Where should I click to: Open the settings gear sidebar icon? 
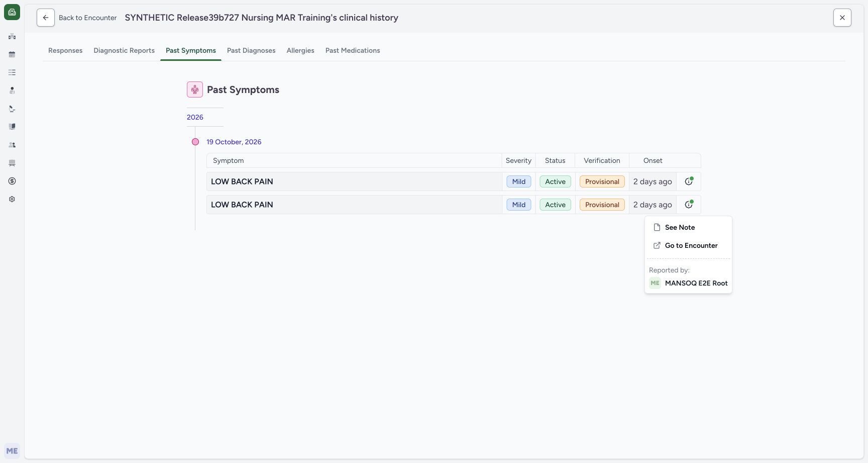point(12,199)
